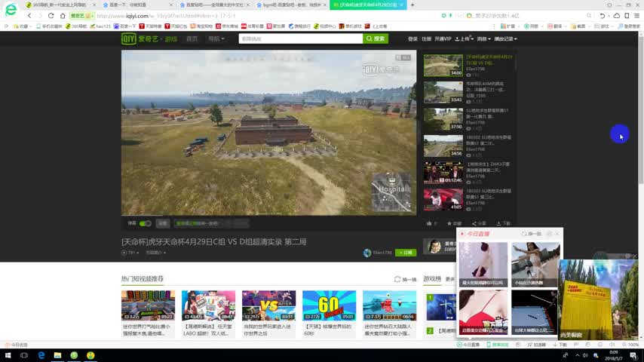
Task: Click the 分享 share icon
Action: coord(479,223)
